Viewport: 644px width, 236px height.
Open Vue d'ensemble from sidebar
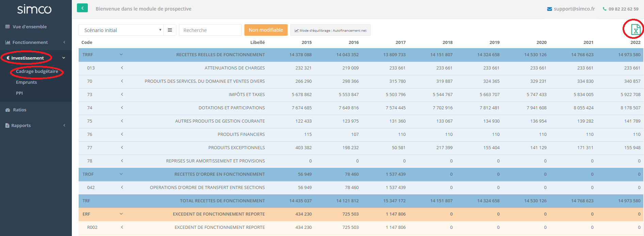30,27
